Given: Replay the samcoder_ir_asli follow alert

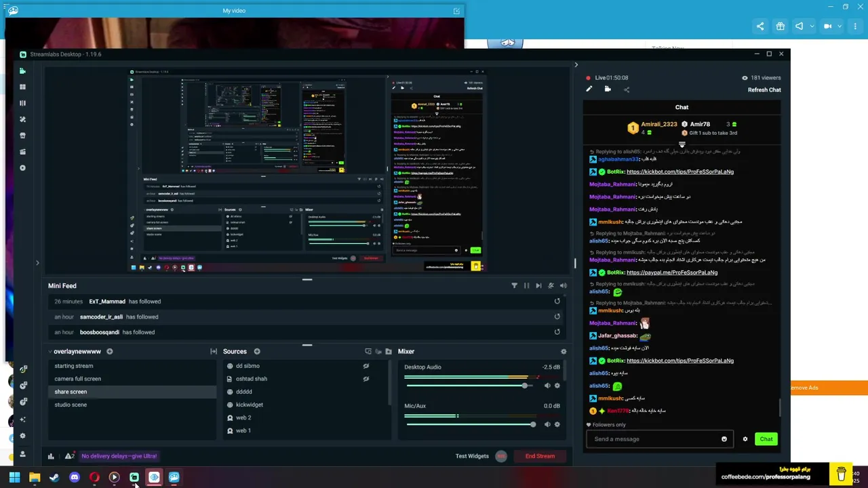Looking at the screenshot, I should (557, 317).
